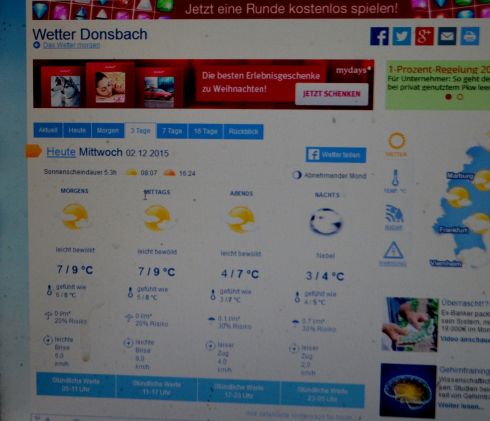This screenshot has height=421, width=490.
Task: Select the TEMP °C thermometer icon
Action: tap(395, 178)
